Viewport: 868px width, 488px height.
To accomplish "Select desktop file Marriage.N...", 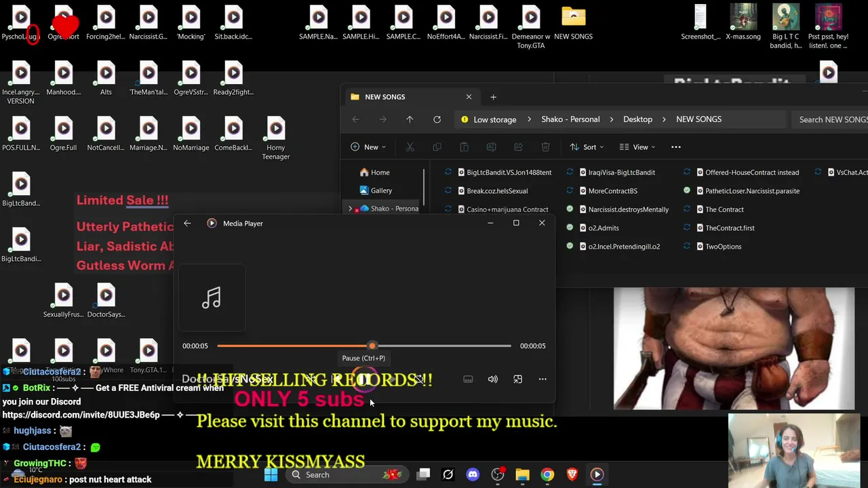I will click(149, 134).
